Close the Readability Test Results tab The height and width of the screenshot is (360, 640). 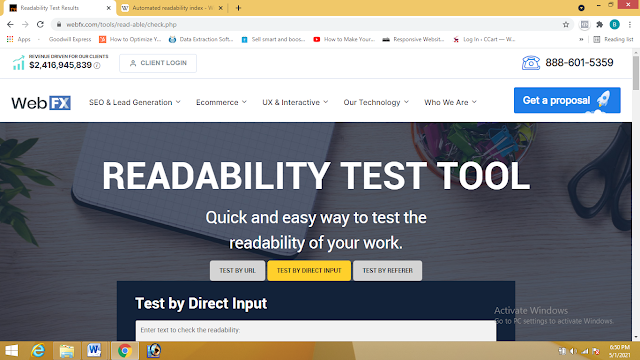click(109, 8)
